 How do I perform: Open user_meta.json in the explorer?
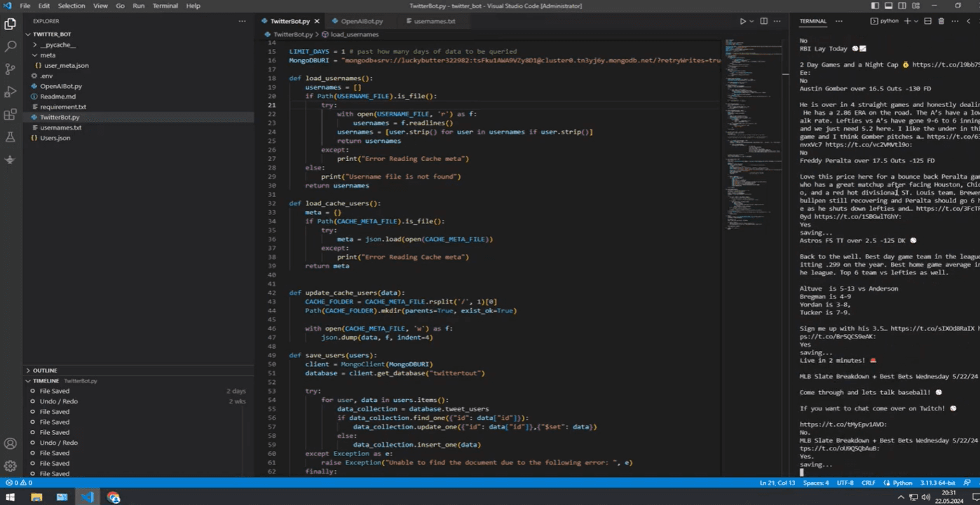(67, 65)
